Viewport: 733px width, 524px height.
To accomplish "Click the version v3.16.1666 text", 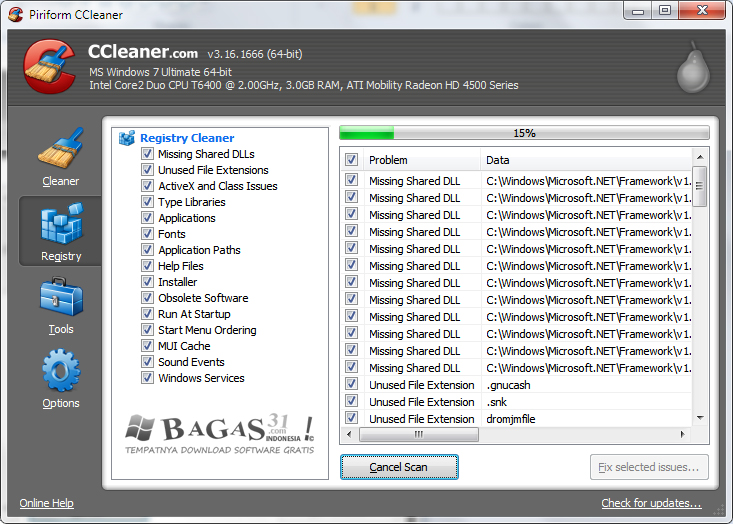I will point(255,54).
